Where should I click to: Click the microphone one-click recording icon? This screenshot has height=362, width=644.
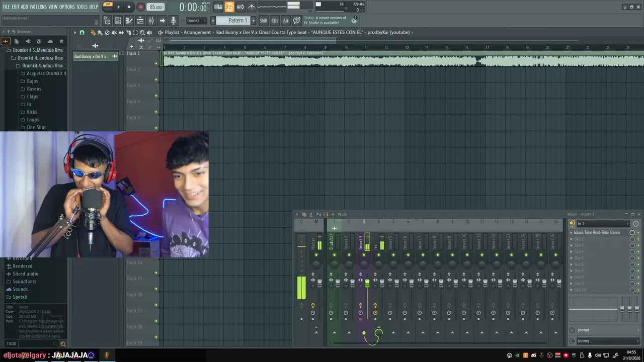pos(173,21)
